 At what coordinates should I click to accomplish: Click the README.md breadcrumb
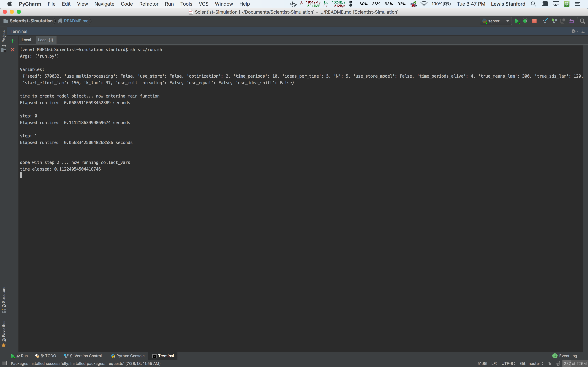coord(76,21)
